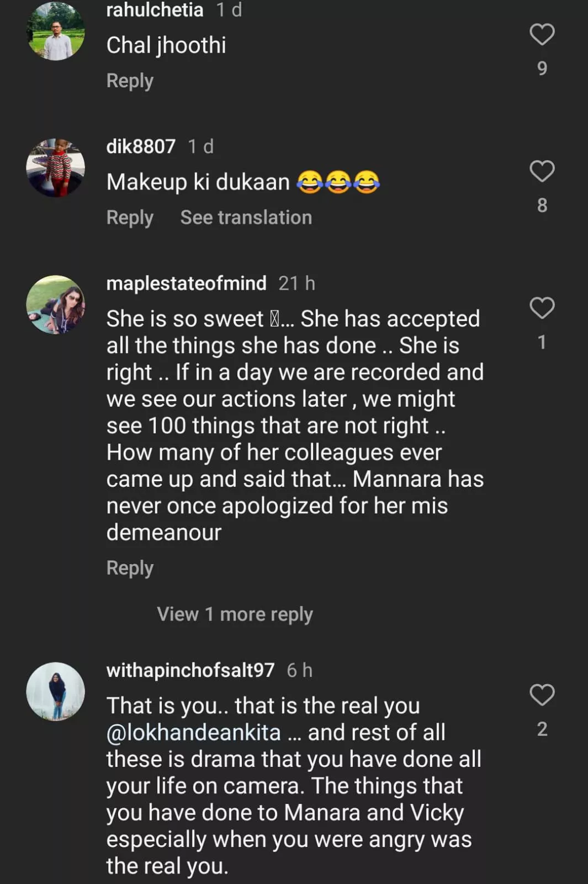Image resolution: width=588 pixels, height=884 pixels.
Task: Open rahulchetia username
Action: (155, 10)
